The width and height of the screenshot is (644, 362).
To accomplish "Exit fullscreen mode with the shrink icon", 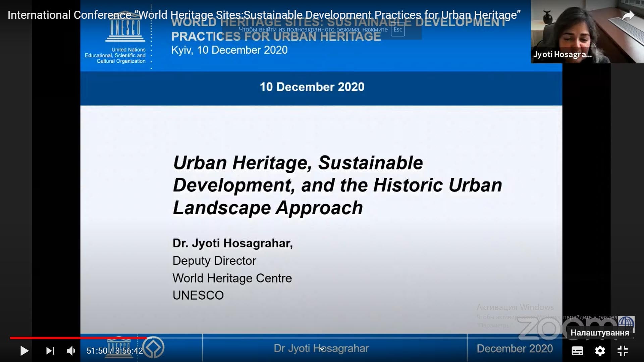I will point(623,351).
